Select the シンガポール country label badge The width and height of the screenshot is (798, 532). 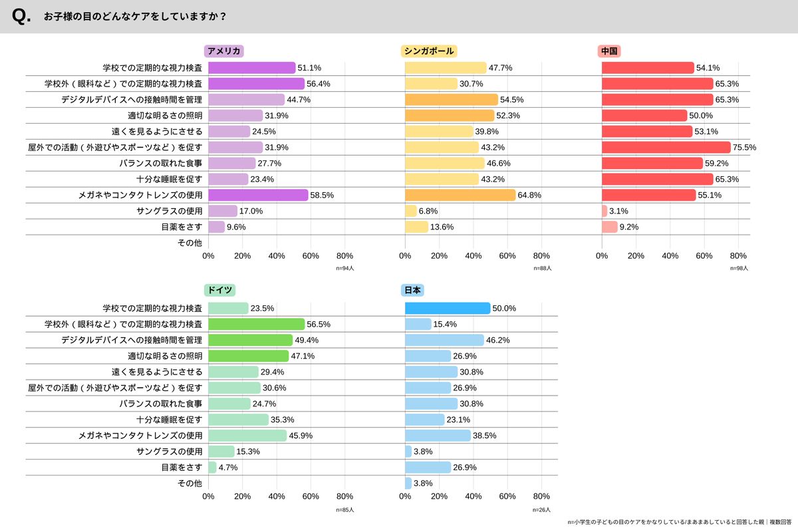(x=428, y=51)
